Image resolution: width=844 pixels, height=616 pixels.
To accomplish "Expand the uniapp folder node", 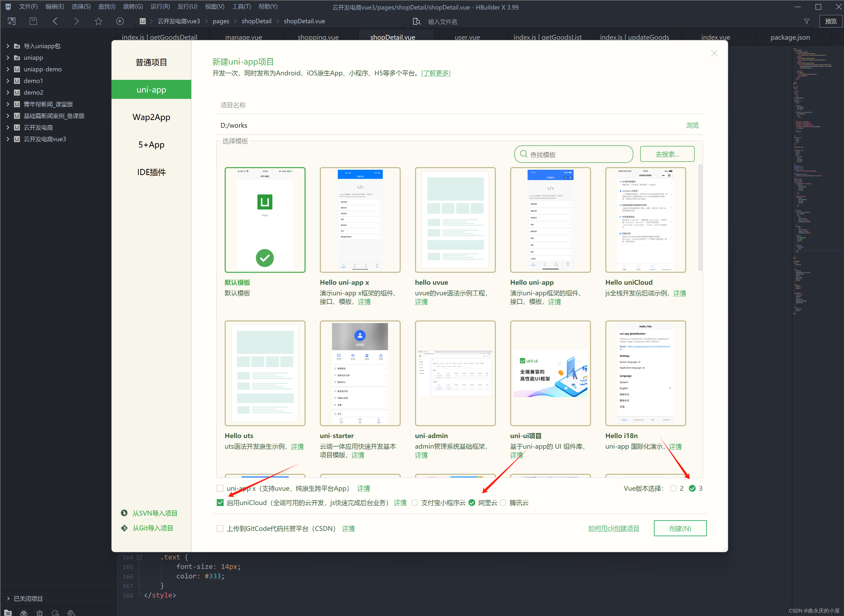I will [x=8, y=58].
